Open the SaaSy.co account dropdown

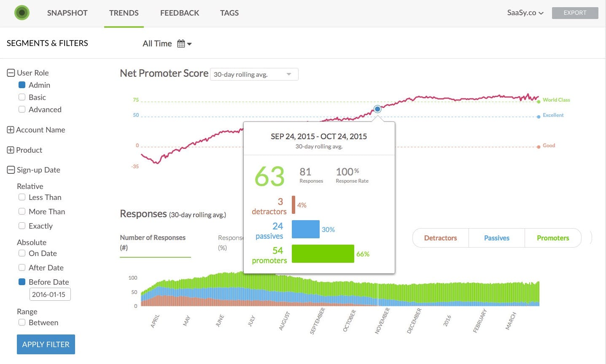pos(525,13)
